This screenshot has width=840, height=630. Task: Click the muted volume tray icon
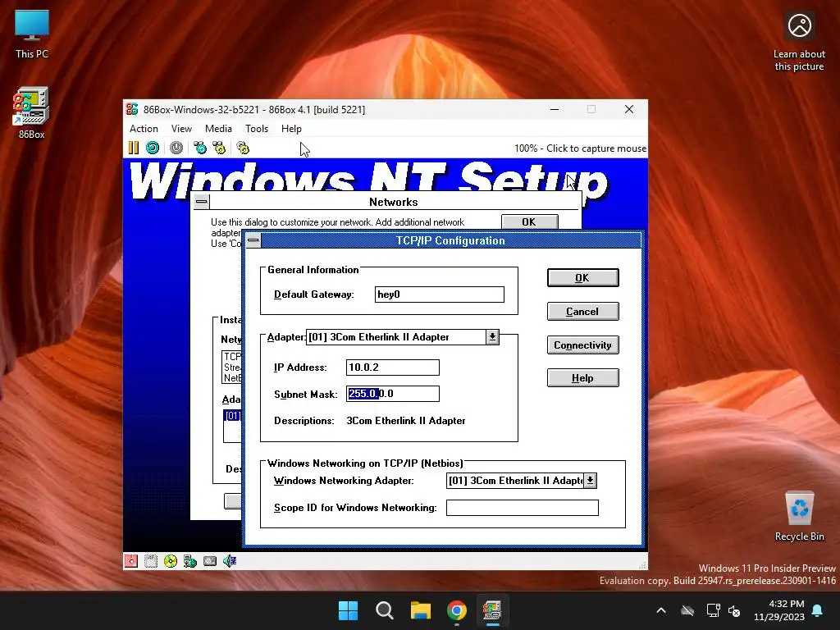click(734, 610)
